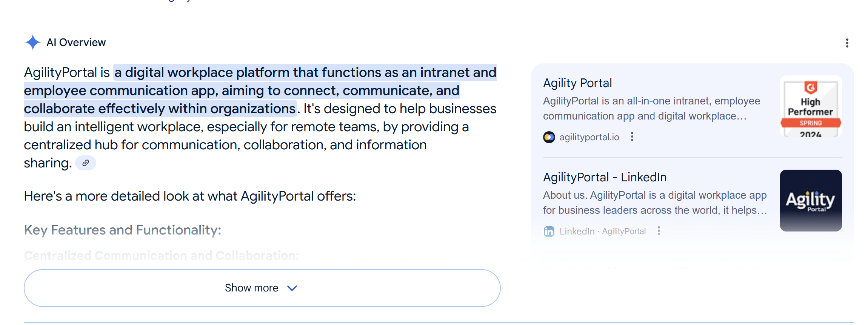
Task: Click the G2 High Performer badge thumbnail
Action: (x=811, y=107)
